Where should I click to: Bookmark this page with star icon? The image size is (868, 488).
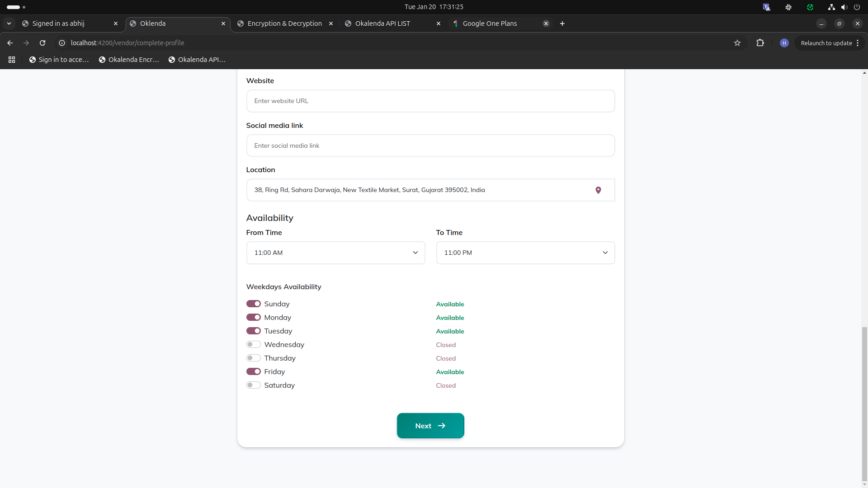(737, 43)
